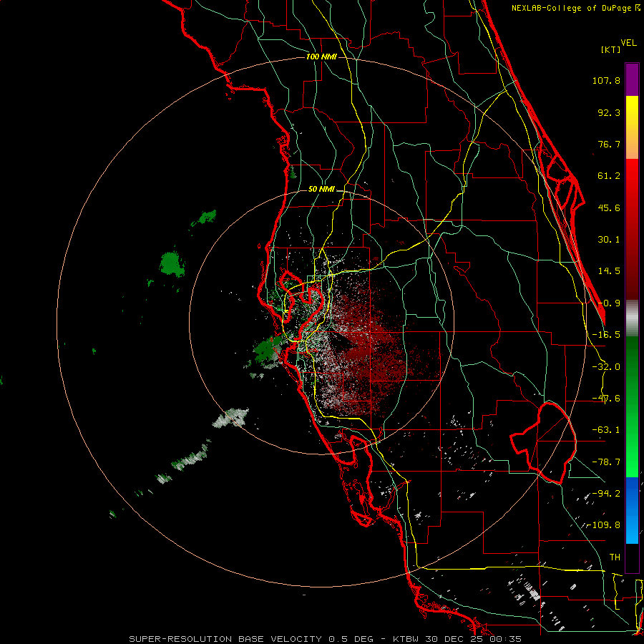Click the bright green segment of the color bar
Viewport: 644px width, 644px height.
[x=632, y=406]
